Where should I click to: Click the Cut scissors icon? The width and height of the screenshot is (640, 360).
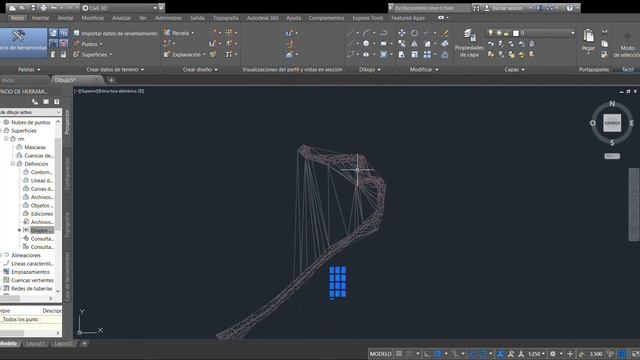[x=604, y=32]
